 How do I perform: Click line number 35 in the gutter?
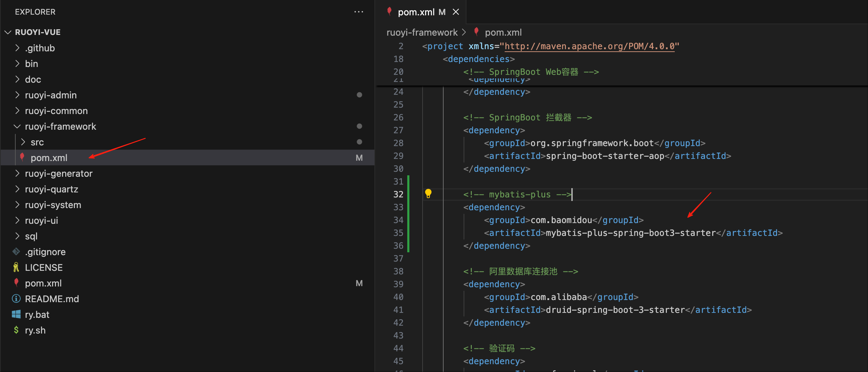[x=398, y=233]
